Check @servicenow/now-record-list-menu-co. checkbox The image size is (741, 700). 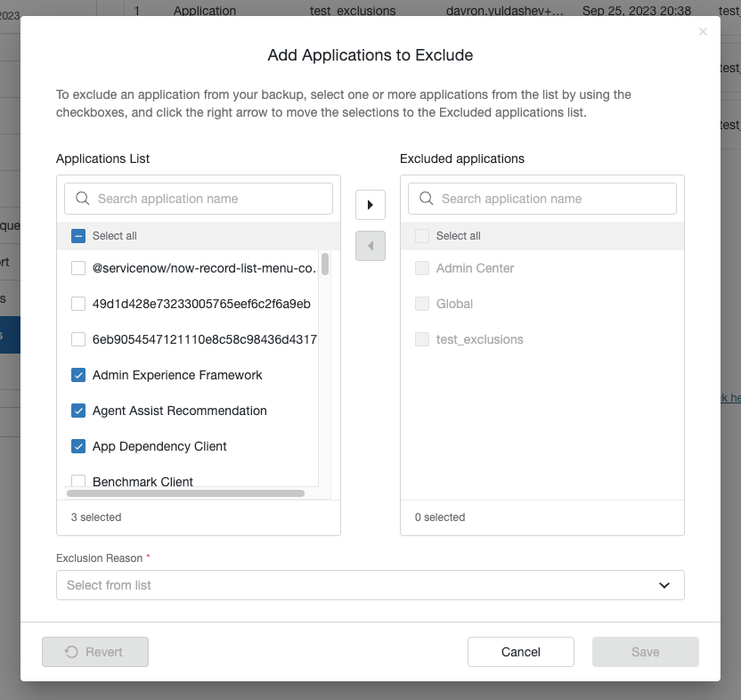pyautogui.click(x=78, y=268)
